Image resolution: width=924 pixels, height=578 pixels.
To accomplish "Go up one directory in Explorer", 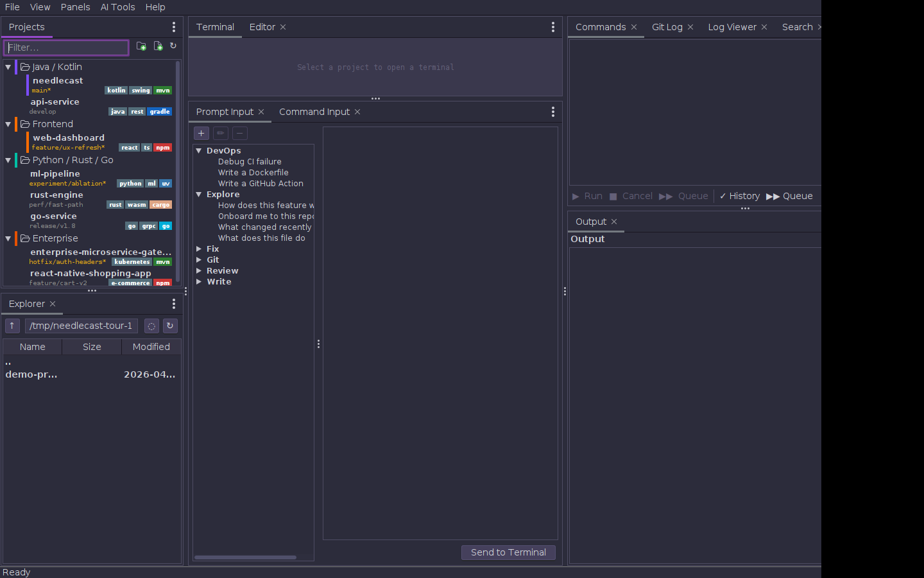I will tap(12, 326).
